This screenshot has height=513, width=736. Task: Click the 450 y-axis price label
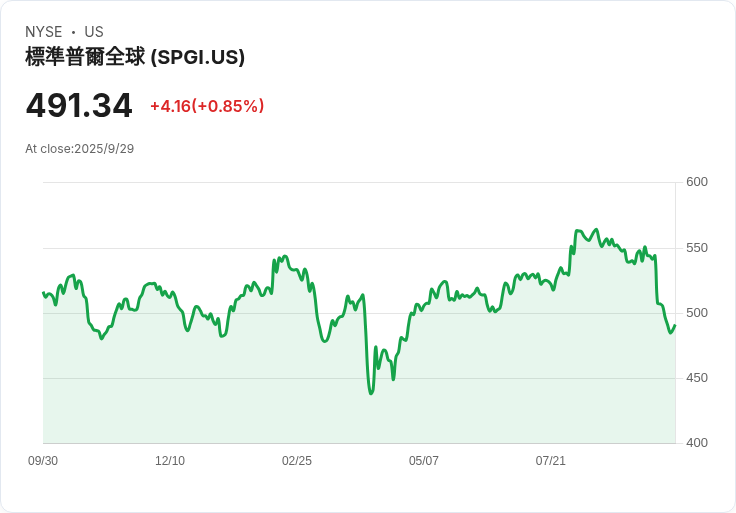click(x=697, y=378)
